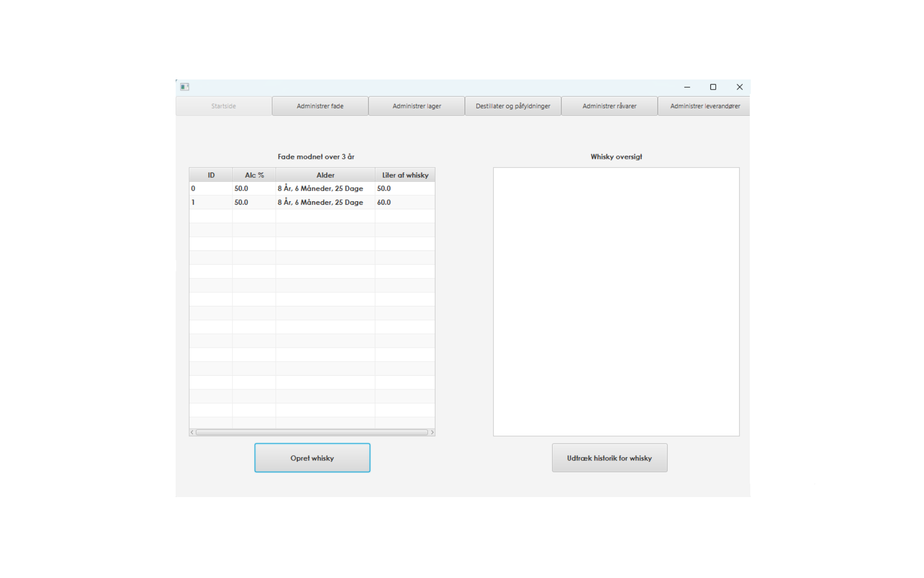The image size is (924, 578).
Task: Click Alc % 50.0 in row with ID 1
Action: (x=254, y=202)
